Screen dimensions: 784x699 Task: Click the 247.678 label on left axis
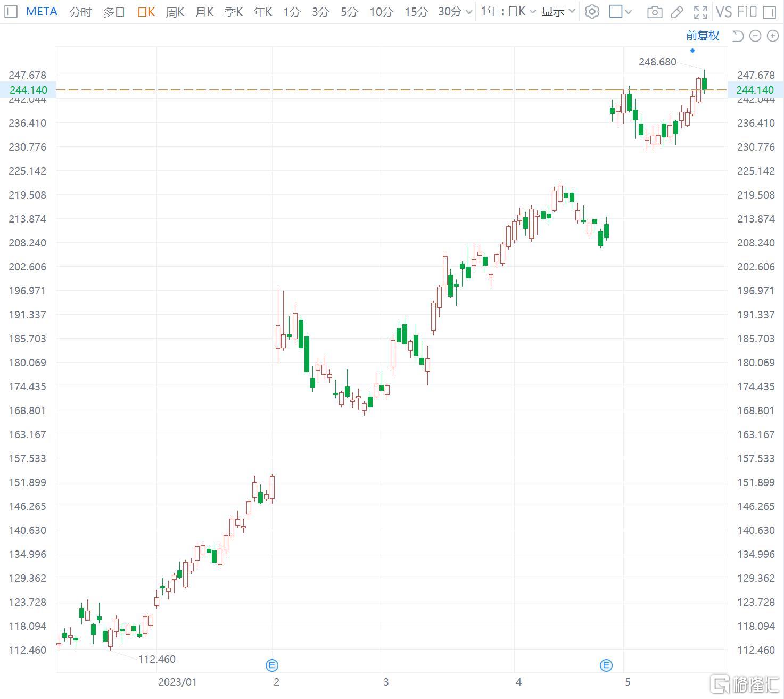click(x=27, y=75)
